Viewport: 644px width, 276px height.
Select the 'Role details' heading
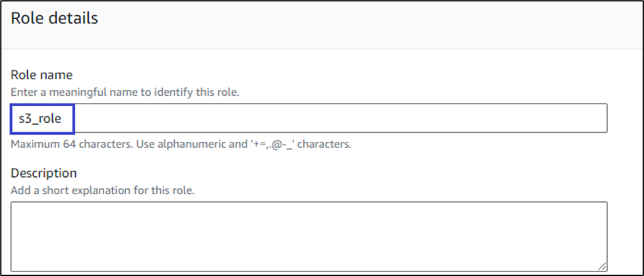point(55,18)
